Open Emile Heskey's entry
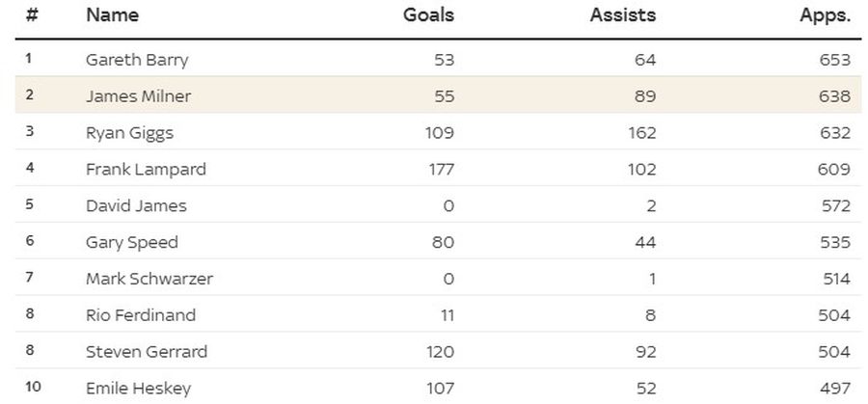The image size is (868, 404). (138, 389)
